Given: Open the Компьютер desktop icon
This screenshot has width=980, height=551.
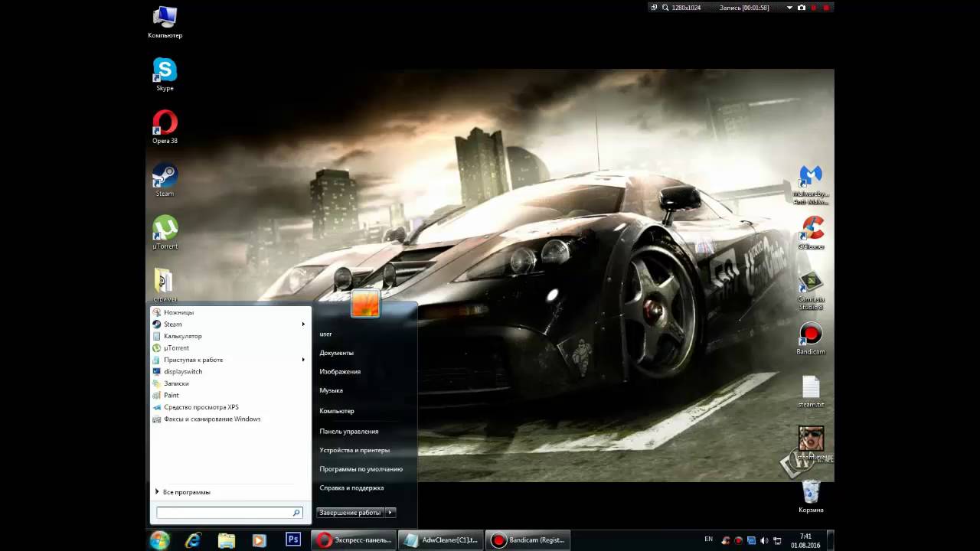Looking at the screenshot, I should tap(165, 21).
